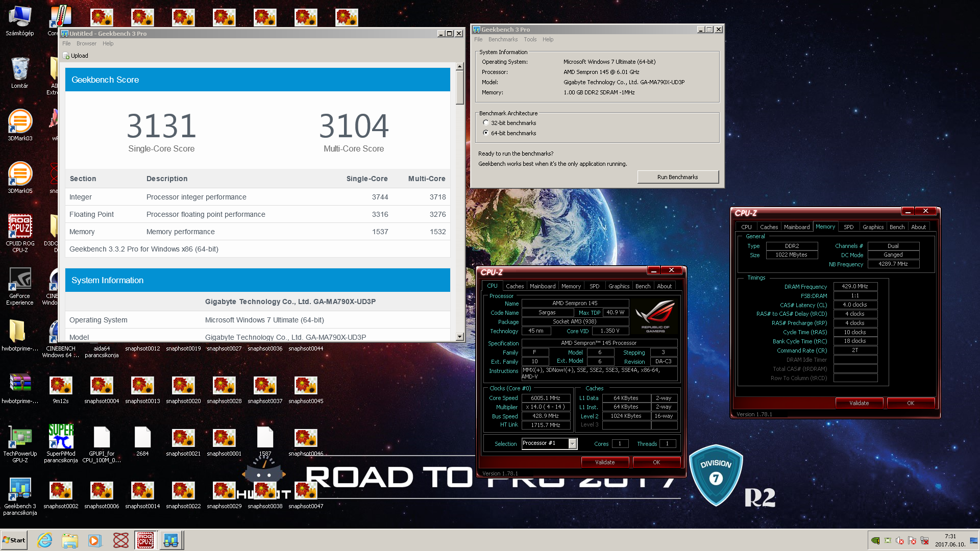The height and width of the screenshot is (551, 980).
Task: Click the Single-Core Score 3131
Action: pyautogui.click(x=161, y=126)
